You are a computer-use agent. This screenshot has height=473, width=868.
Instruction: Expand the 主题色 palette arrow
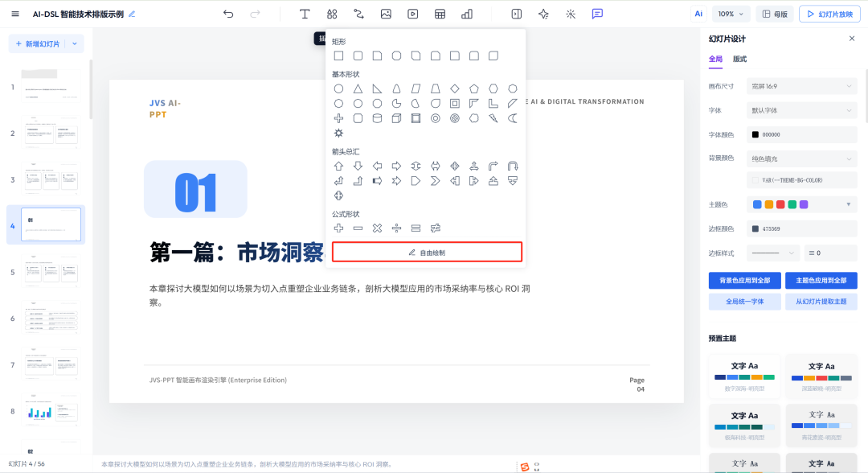tap(848, 204)
